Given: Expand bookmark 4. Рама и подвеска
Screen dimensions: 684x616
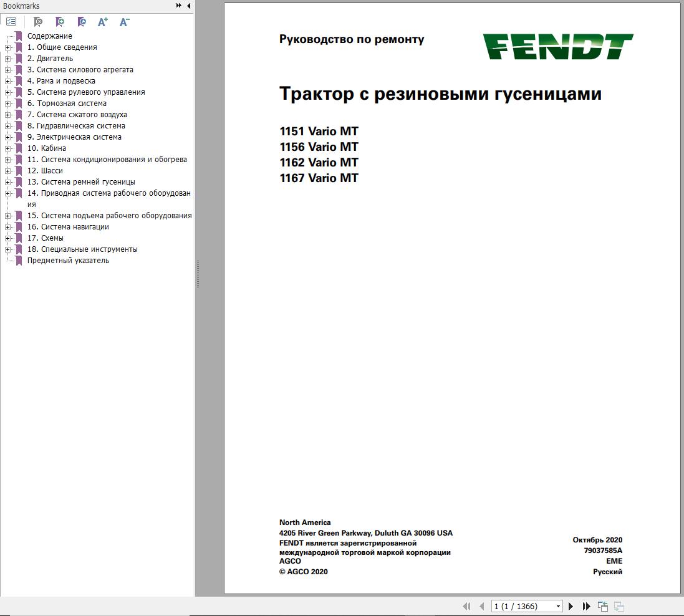Looking at the screenshot, I should click(x=7, y=81).
